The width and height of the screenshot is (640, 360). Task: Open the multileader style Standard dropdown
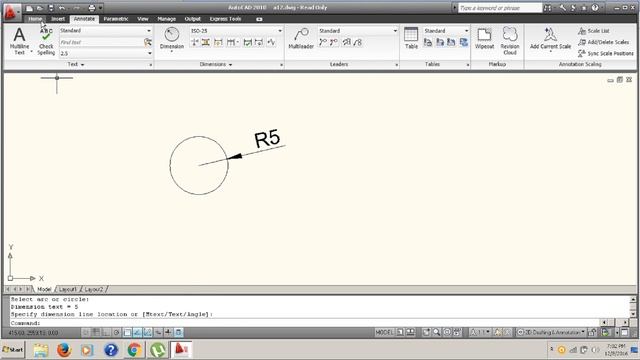tap(395, 31)
